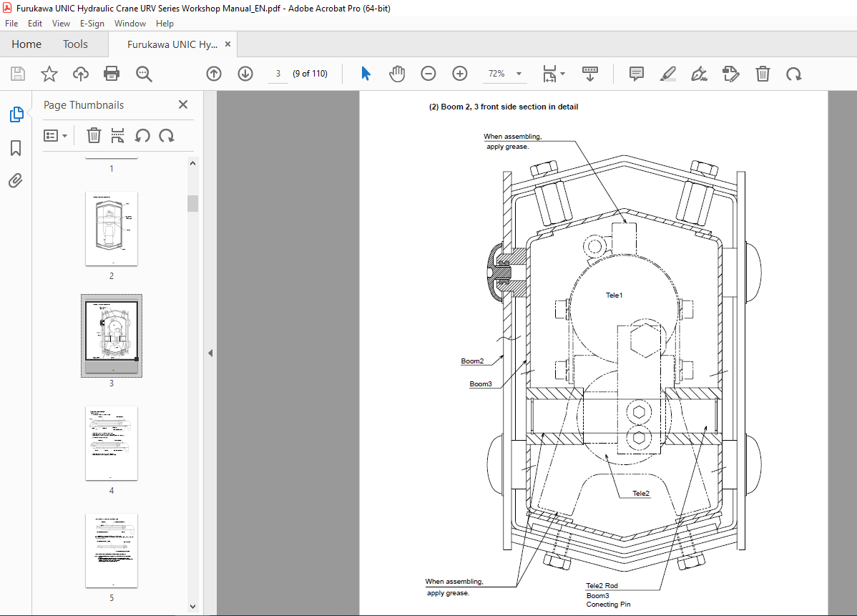Open the Window menu
Screen dimensions: 857x616
point(130,24)
